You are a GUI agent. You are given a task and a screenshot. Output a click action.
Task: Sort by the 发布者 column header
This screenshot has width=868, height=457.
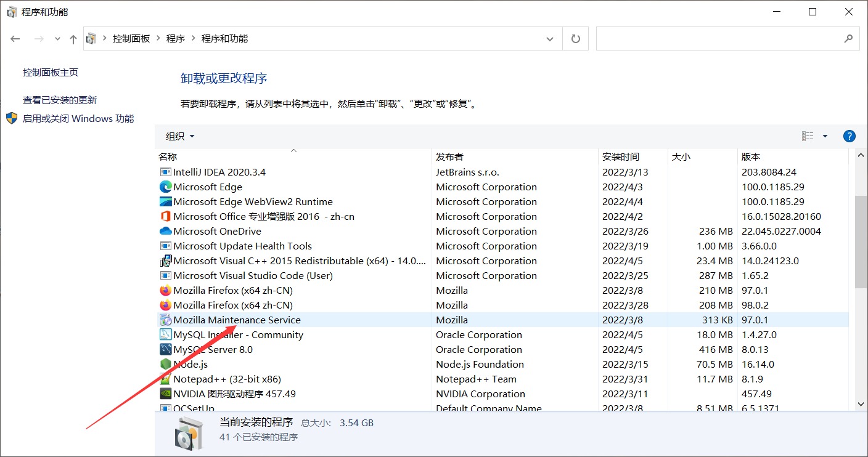tap(515, 157)
